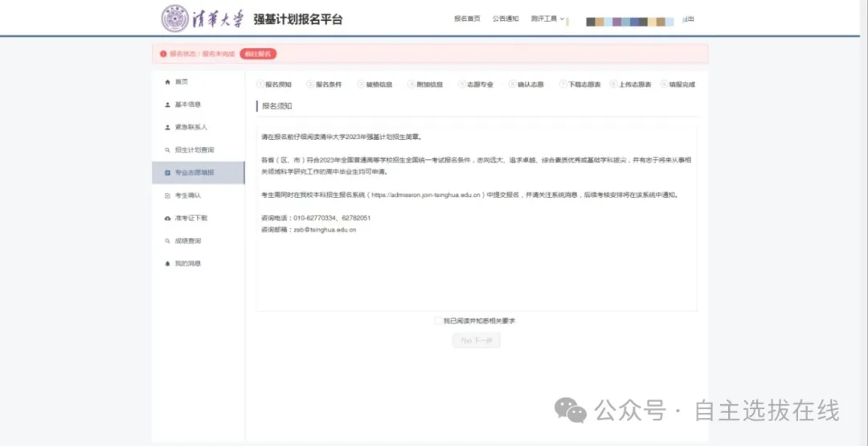The height and width of the screenshot is (446, 868).
Task: Click the red warning icon beside 报名状态
Action: (163, 54)
